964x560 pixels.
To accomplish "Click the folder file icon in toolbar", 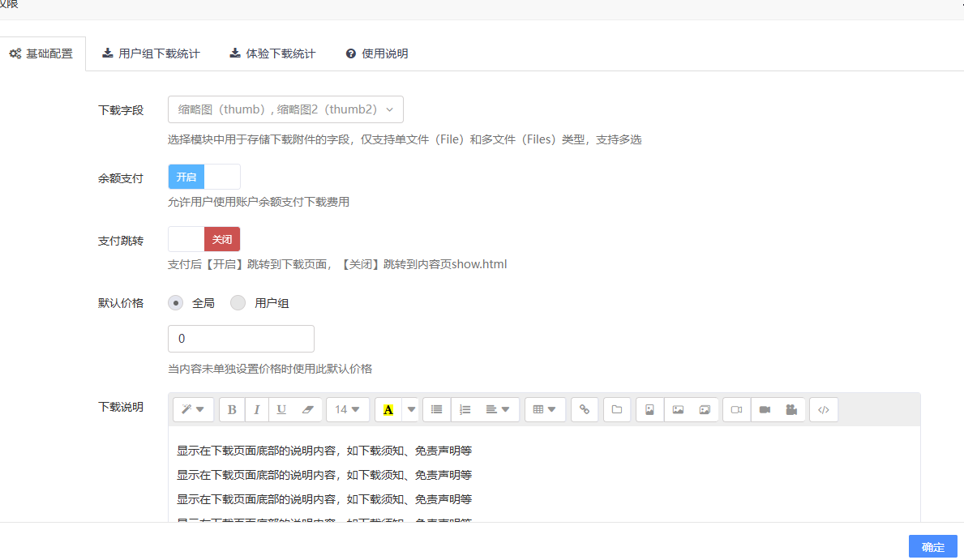I will coord(617,409).
